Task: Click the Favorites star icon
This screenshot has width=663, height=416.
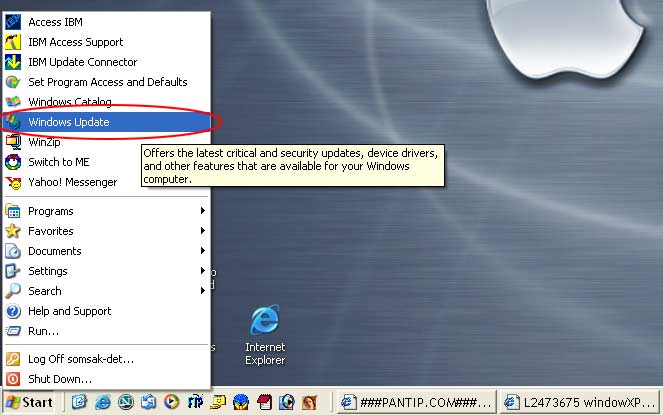Action: click(x=13, y=231)
